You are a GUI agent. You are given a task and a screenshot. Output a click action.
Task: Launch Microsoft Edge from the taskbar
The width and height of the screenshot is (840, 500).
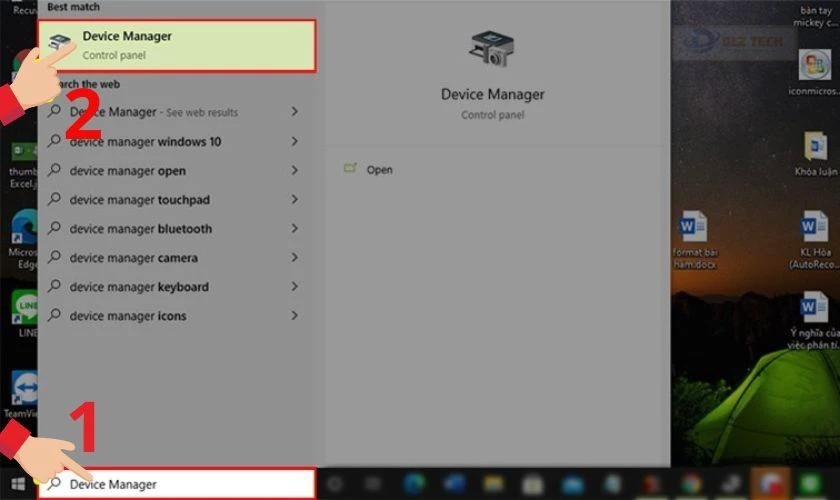(414, 484)
